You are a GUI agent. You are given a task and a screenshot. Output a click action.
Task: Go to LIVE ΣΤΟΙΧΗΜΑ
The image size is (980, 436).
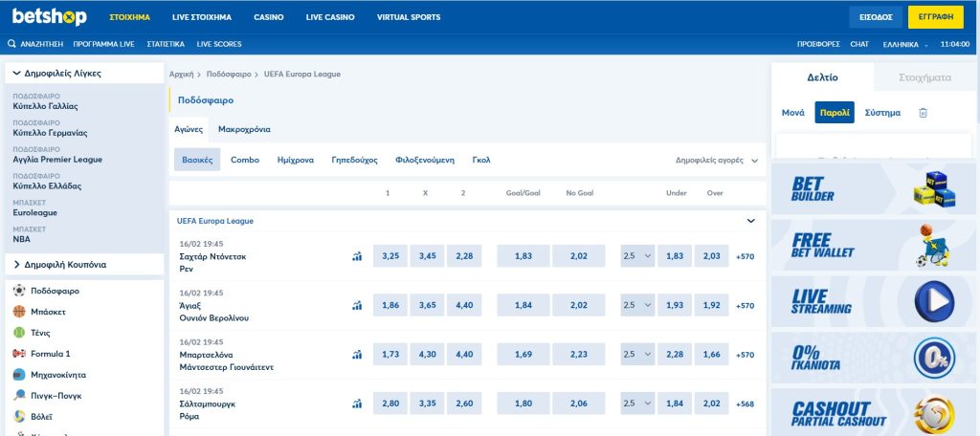pos(202,17)
